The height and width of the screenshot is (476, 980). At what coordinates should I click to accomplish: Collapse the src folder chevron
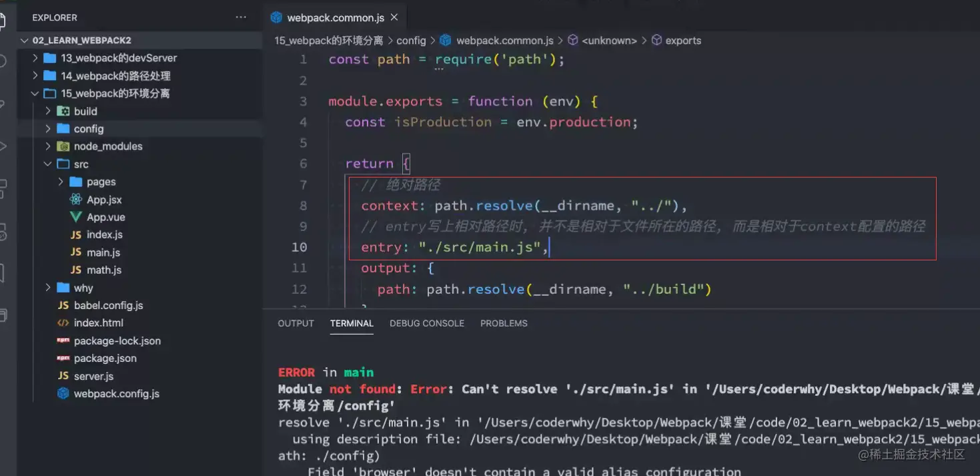[48, 164]
